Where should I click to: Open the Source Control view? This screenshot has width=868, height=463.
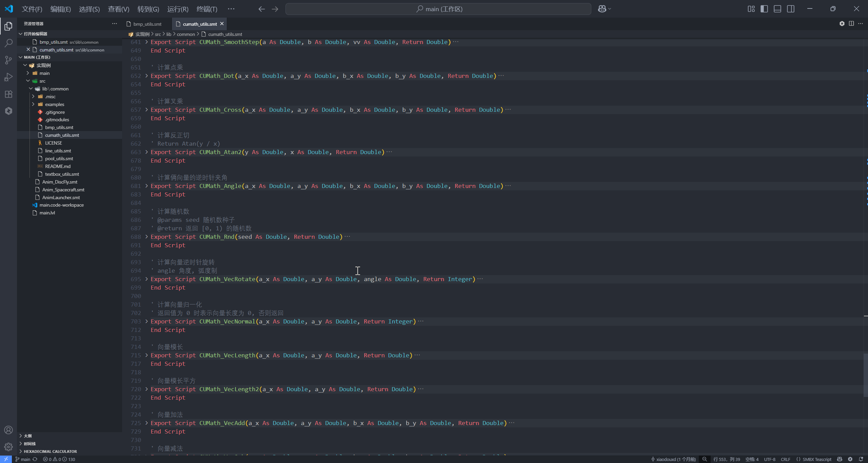(8, 60)
